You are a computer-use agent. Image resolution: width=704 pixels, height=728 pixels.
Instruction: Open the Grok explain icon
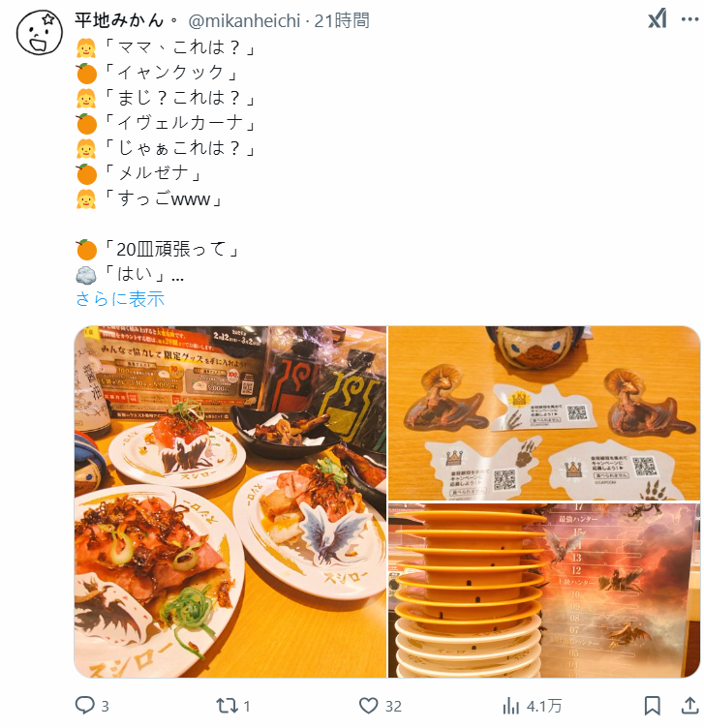point(658,19)
